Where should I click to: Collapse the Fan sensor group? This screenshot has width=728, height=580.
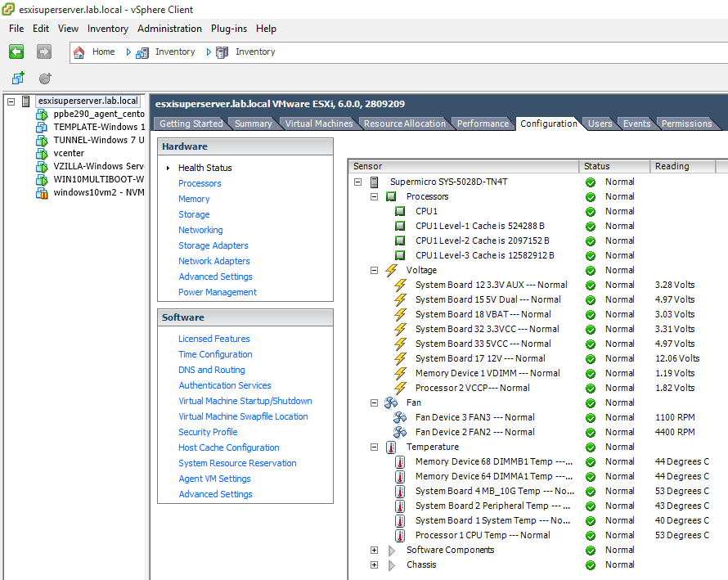click(x=374, y=402)
